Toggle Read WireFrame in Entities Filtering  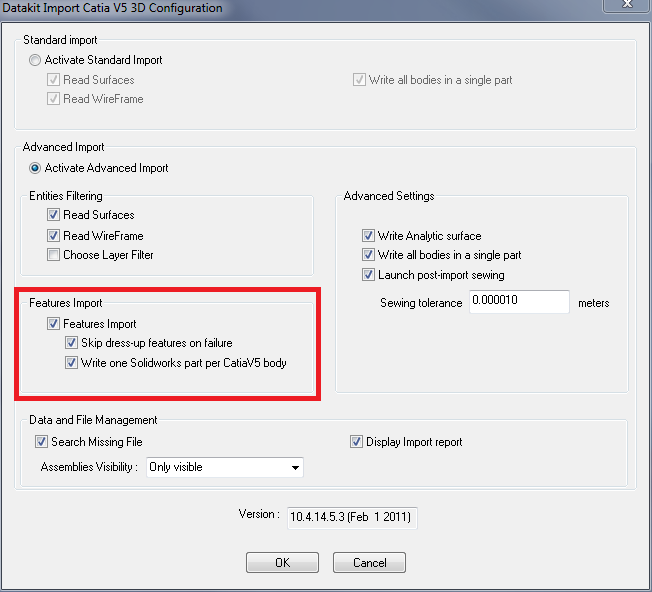[53, 235]
